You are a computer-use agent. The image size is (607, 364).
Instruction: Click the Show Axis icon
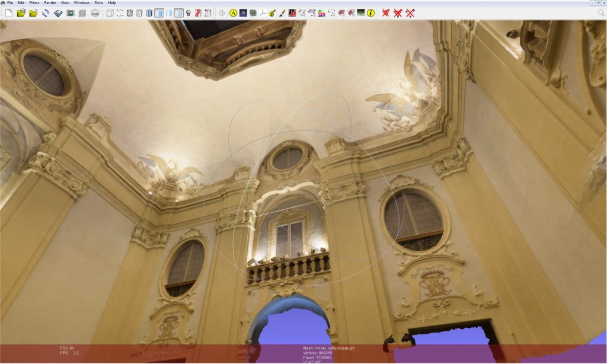[x=263, y=12]
